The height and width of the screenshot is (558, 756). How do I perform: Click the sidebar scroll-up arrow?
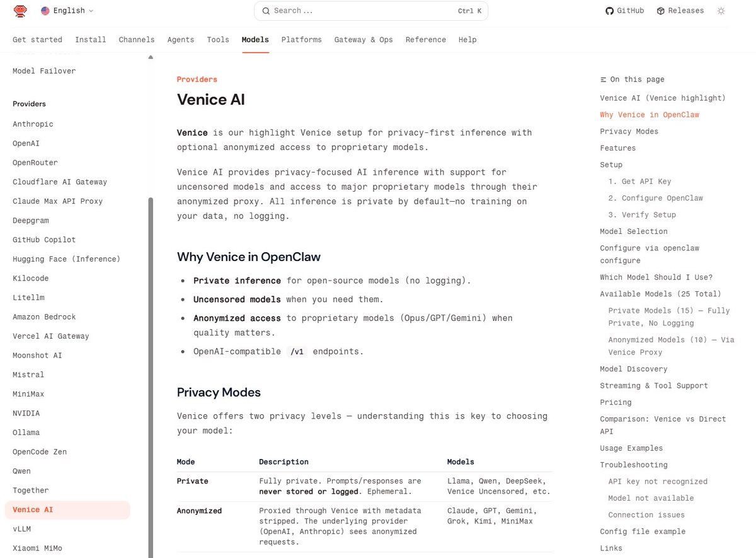[151, 57]
